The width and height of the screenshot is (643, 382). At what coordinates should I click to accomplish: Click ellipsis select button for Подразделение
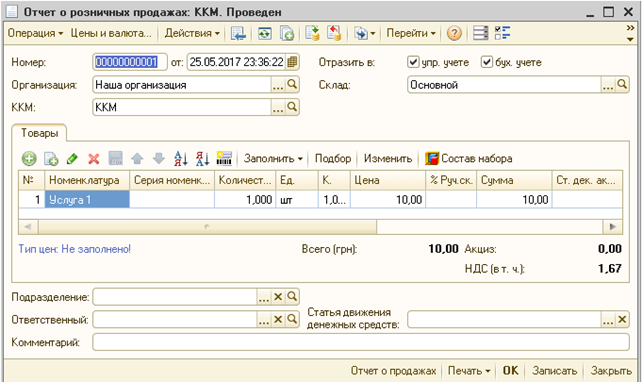click(264, 297)
